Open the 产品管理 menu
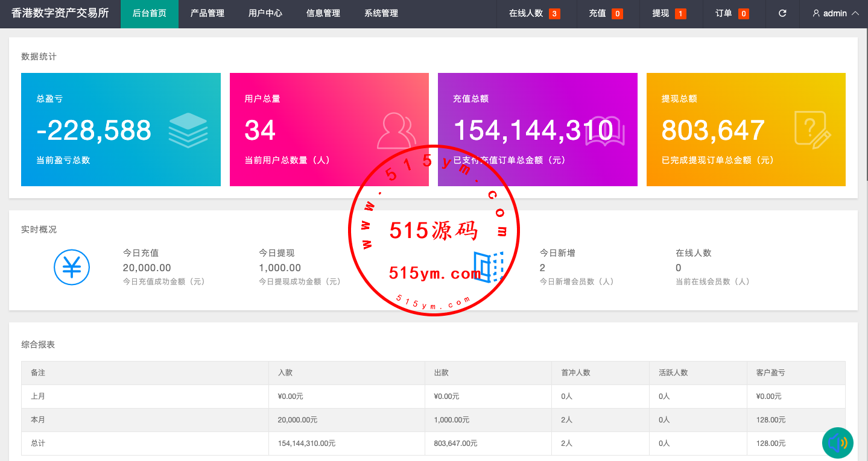 (x=207, y=13)
